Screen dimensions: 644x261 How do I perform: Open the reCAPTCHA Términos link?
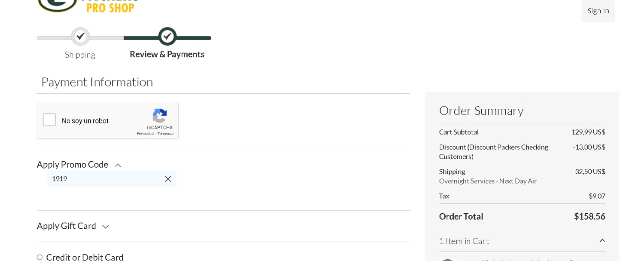click(x=165, y=134)
